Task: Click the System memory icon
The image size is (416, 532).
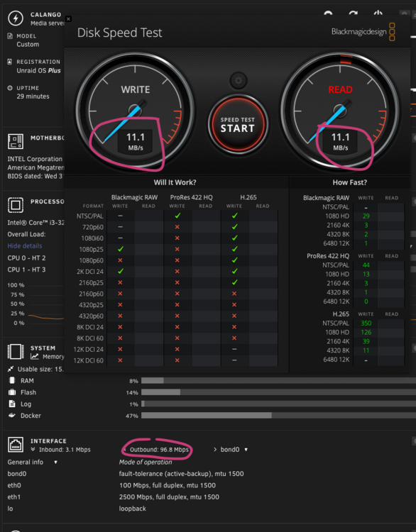Action: (x=16, y=352)
